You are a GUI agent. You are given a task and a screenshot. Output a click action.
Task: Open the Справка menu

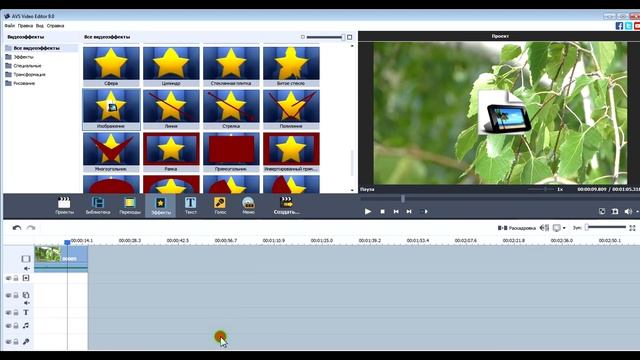[x=55, y=26]
